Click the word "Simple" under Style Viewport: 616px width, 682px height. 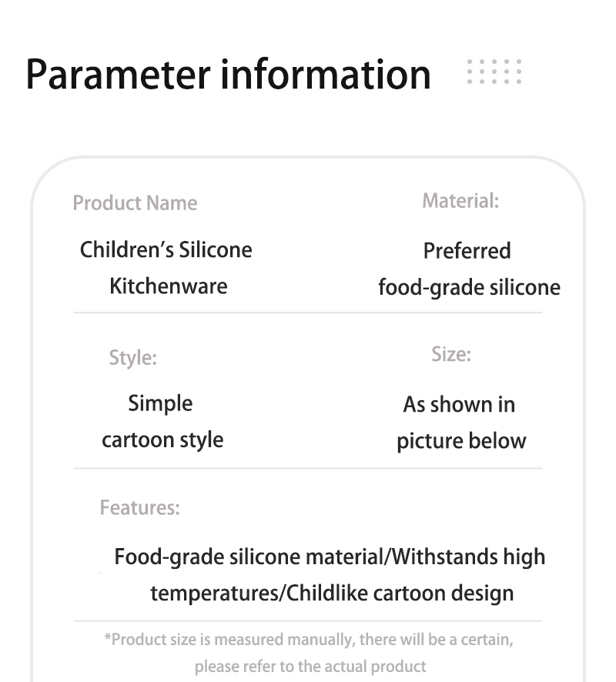click(160, 403)
